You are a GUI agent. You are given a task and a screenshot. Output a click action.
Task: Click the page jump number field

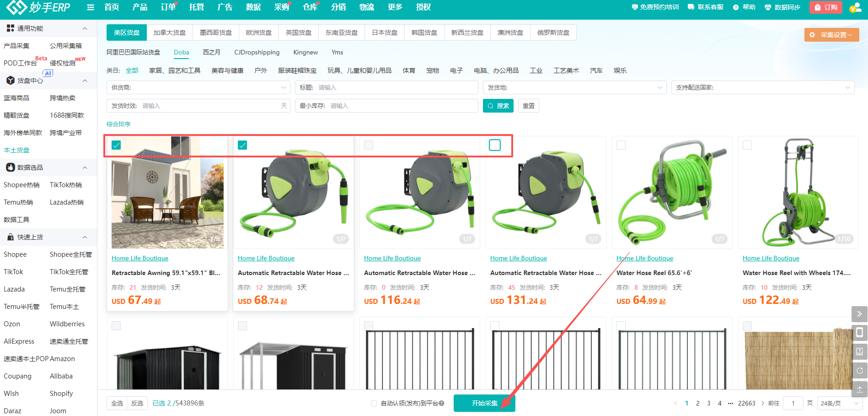[x=793, y=403]
